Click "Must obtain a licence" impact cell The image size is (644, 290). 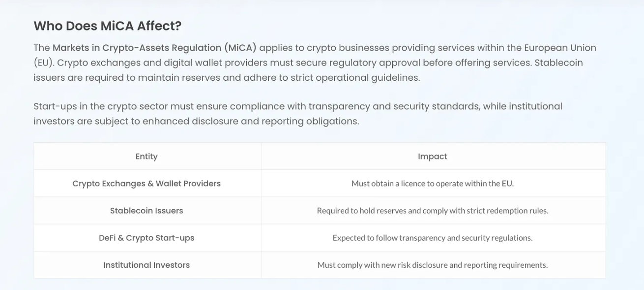click(x=432, y=184)
